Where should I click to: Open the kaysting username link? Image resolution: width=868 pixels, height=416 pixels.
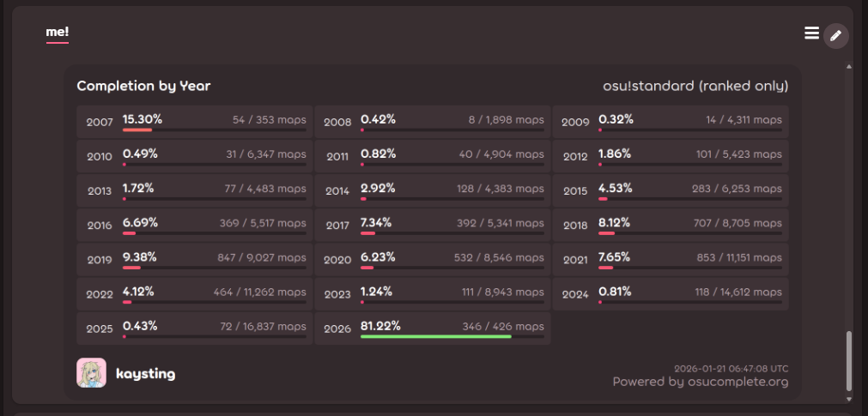[x=146, y=374]
